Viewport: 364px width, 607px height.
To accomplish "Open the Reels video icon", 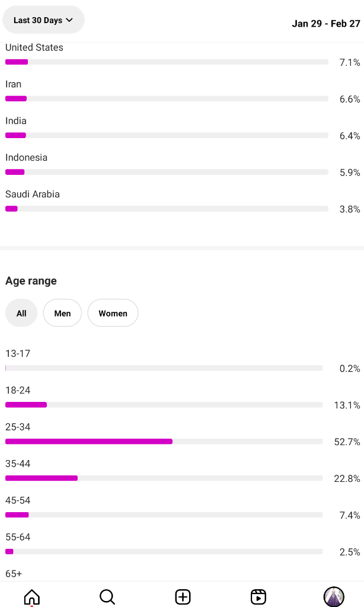I will 258,596.
